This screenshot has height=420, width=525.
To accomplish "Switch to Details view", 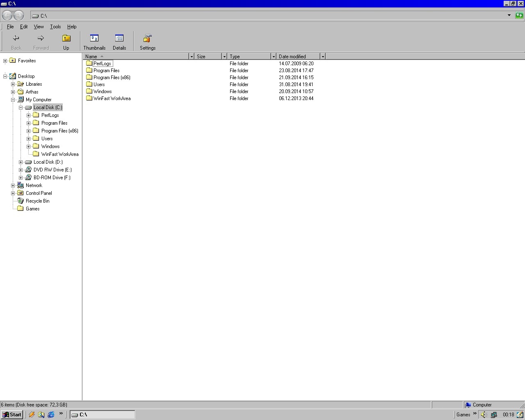I will coord(119,42).
